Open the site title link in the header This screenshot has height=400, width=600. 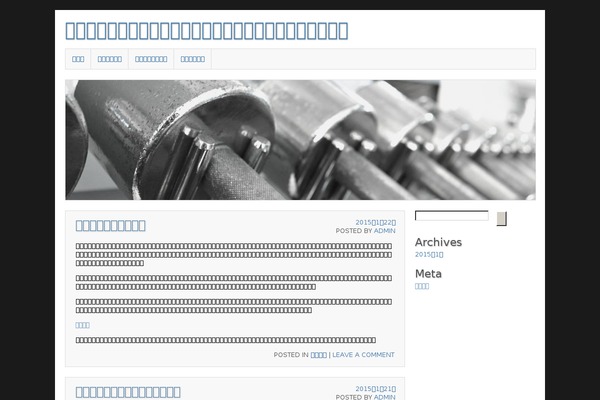point(207,31)
